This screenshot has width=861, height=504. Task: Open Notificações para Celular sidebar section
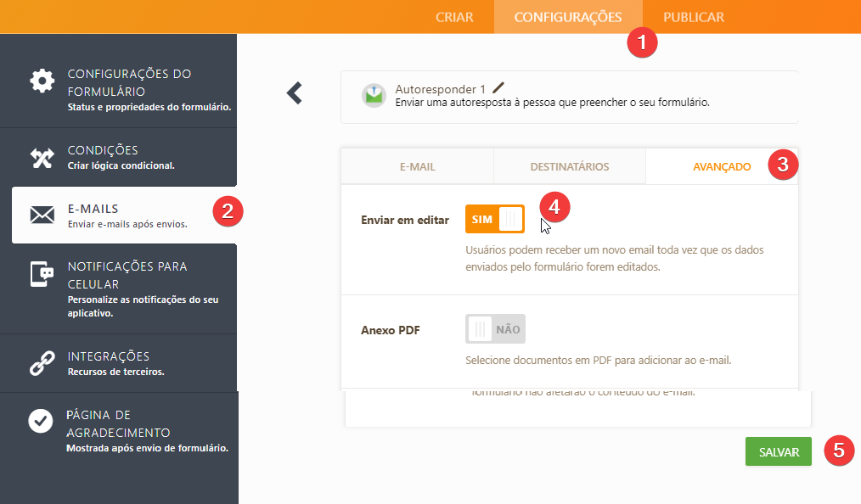[x=127, y=275]
